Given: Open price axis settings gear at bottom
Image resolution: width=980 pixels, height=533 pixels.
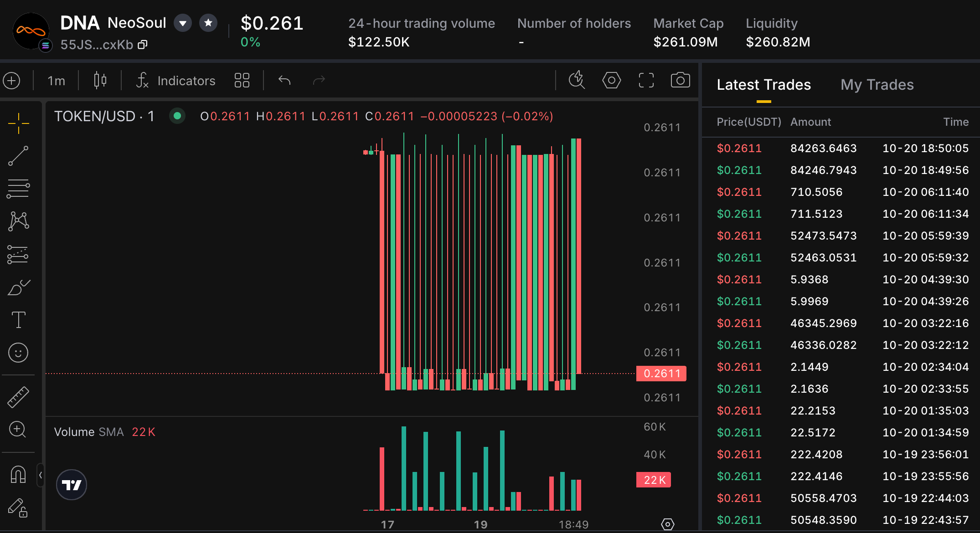Looking at the screenshot, I should tap(667, 524).
